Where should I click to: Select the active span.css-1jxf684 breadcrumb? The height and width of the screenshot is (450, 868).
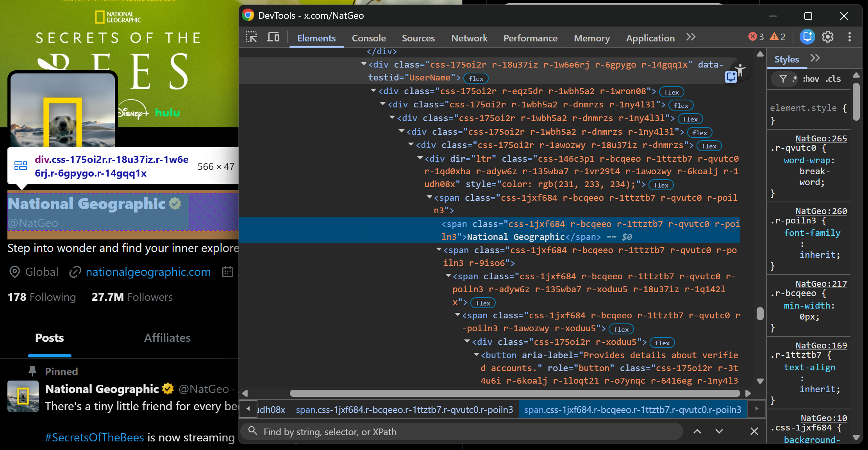coord(632,409)
